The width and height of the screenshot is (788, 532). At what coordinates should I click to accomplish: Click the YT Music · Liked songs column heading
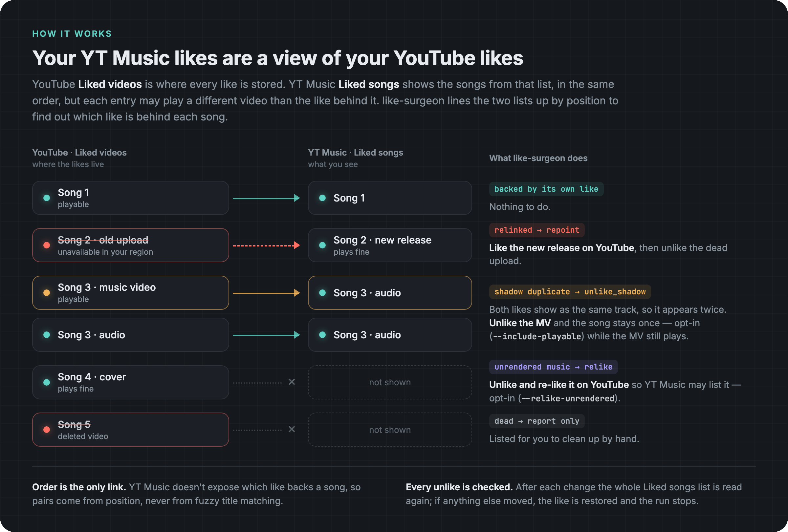pyautogui.click(x=356, y=153)
